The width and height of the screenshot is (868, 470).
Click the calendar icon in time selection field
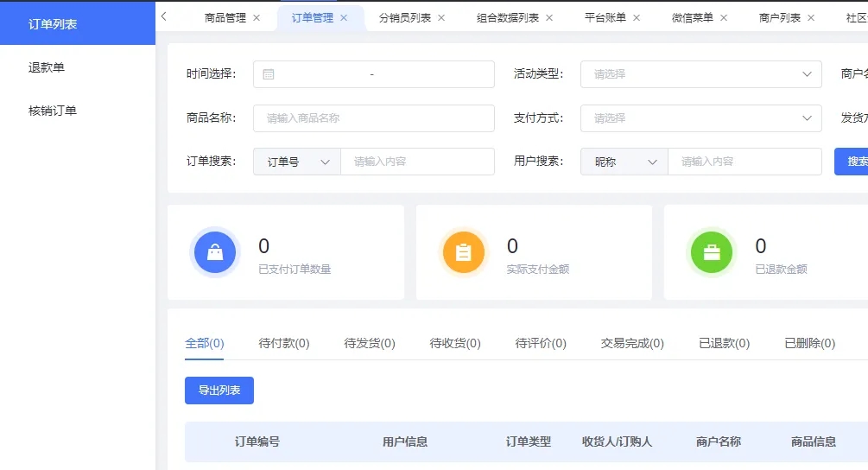point(269,74)
